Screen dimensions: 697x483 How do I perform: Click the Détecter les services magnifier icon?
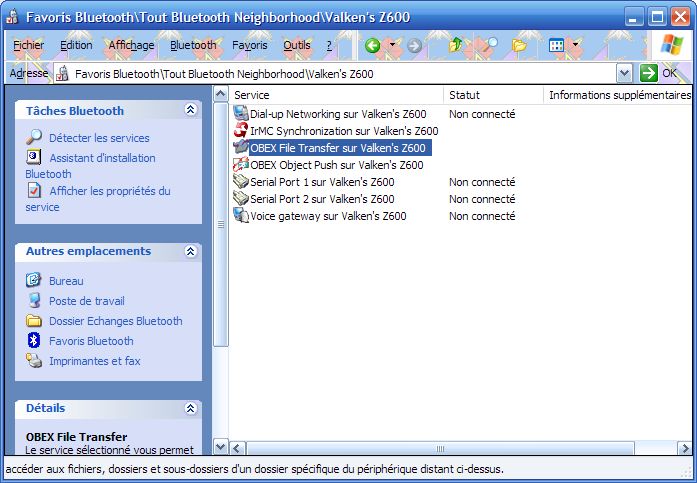pyautogui.click(x=34, y=137)
